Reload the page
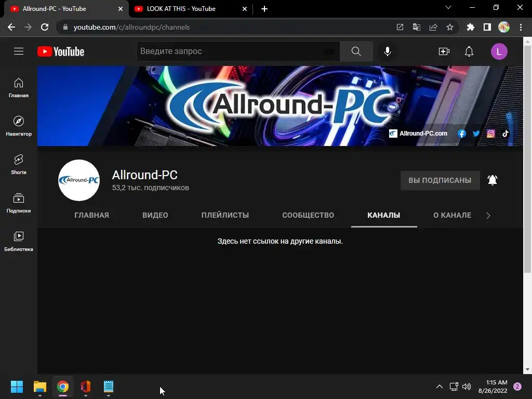This screenshot has height=399, width=532. [x=45, y=27]
